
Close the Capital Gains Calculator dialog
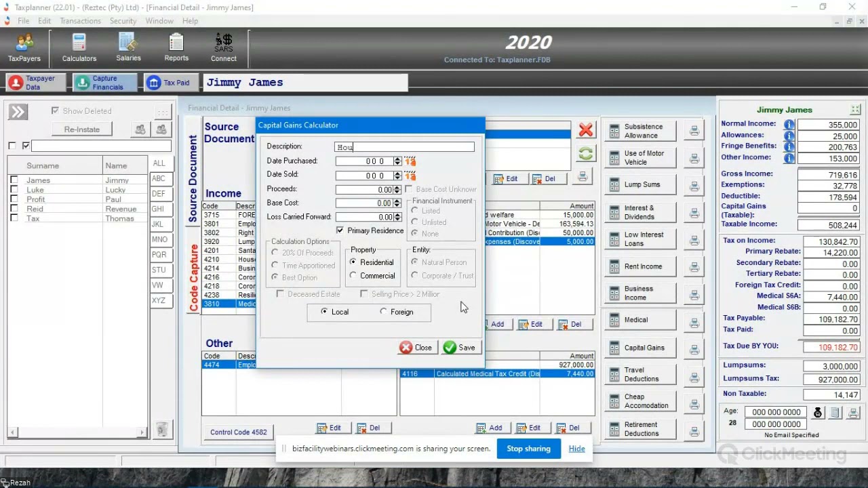(x=416, y=348)
